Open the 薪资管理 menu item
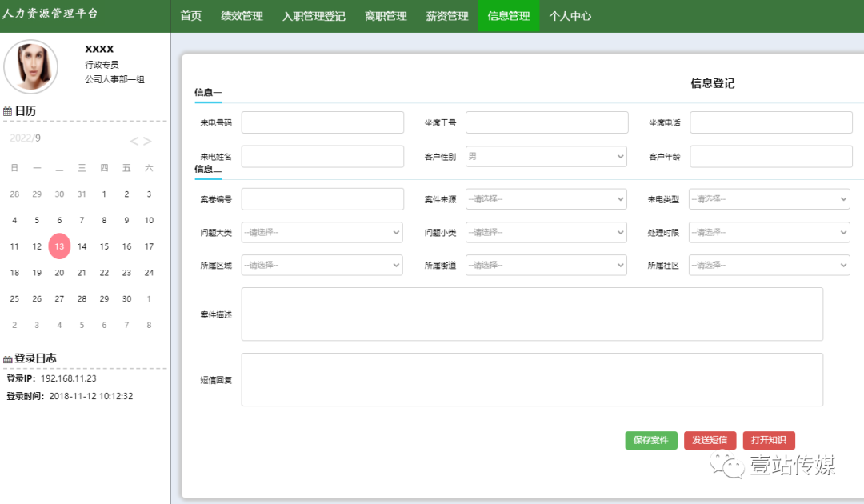 [446, 15]
